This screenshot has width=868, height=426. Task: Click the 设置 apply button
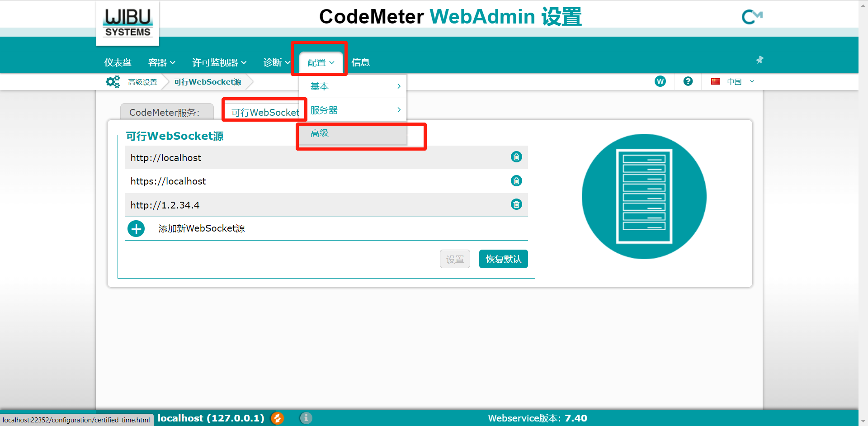tap(455, 259)
